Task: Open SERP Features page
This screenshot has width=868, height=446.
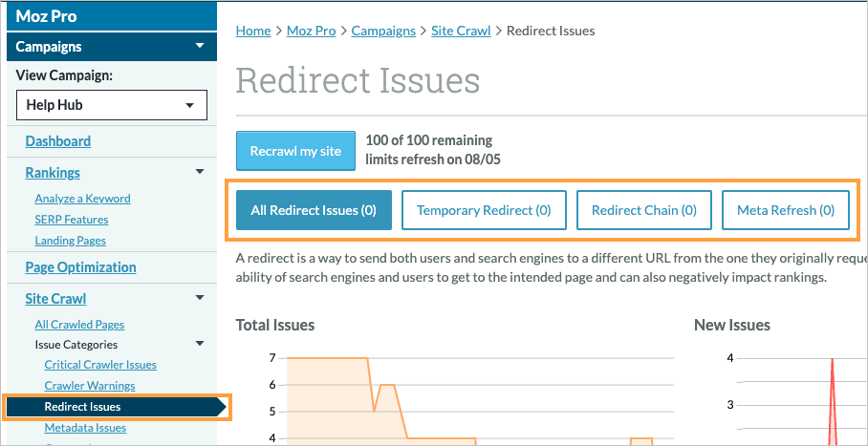Action: tap(70, 220)
